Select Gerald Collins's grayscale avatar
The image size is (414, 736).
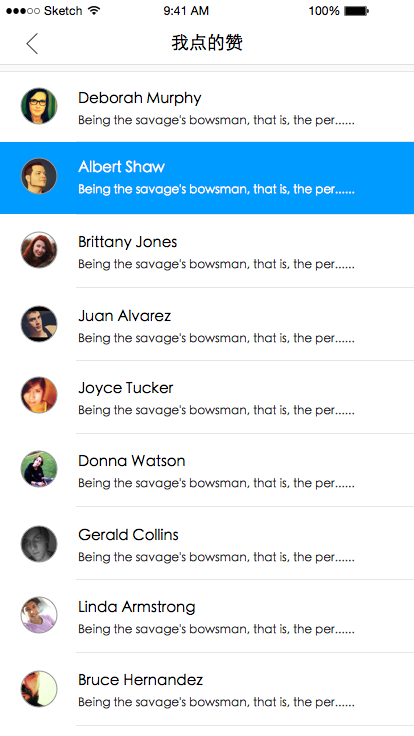tap(39, 544)
